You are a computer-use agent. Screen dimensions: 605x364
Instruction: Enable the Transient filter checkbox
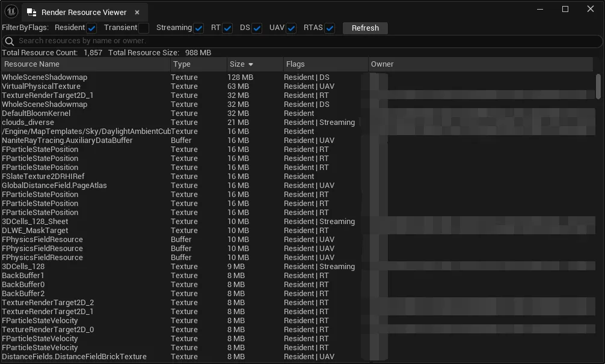[x=144, y=28]
